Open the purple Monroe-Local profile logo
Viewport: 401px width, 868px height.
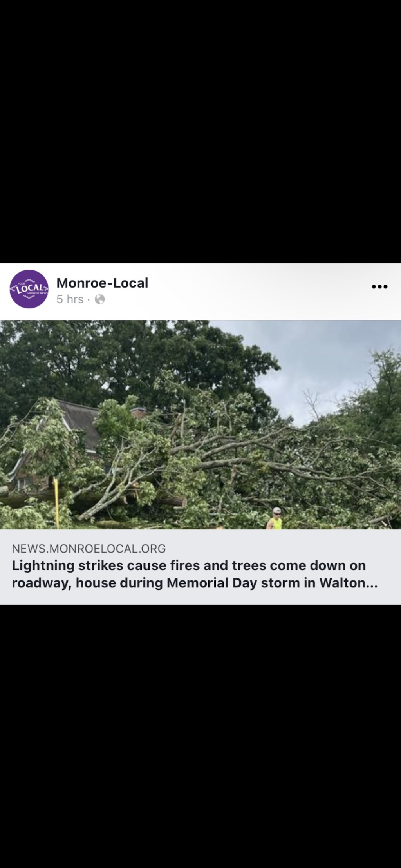pyautogui.click(x=29, y=289)
